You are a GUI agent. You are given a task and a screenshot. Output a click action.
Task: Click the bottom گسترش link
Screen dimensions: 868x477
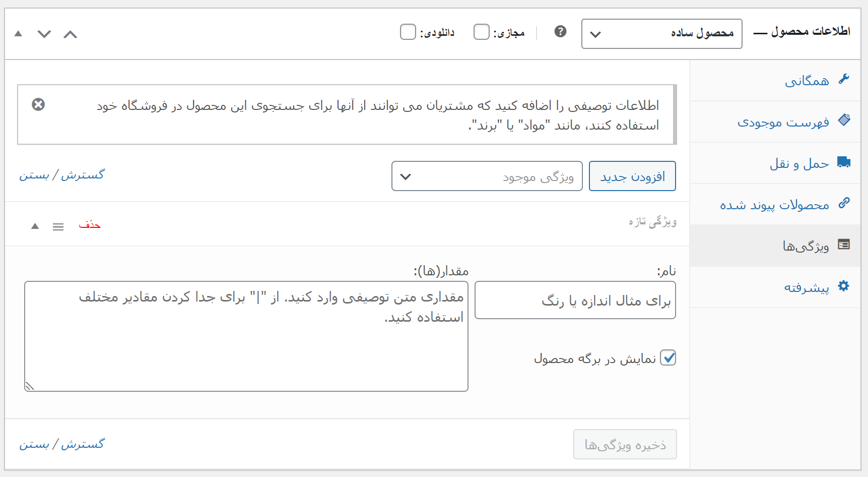(x=83, y=444)
